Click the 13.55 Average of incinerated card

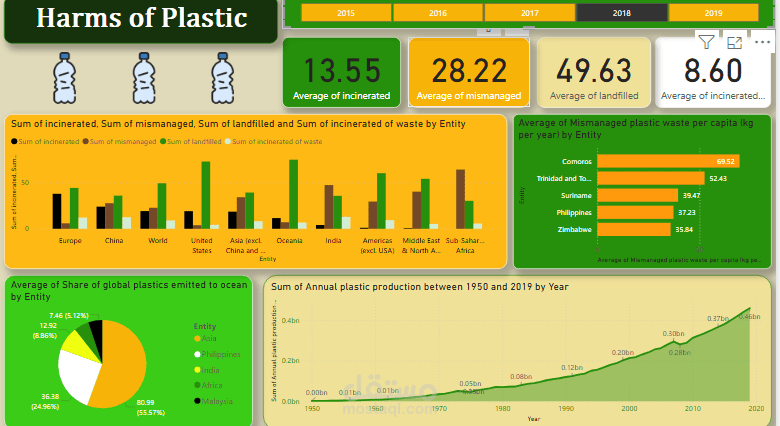(x=341, y=73)
